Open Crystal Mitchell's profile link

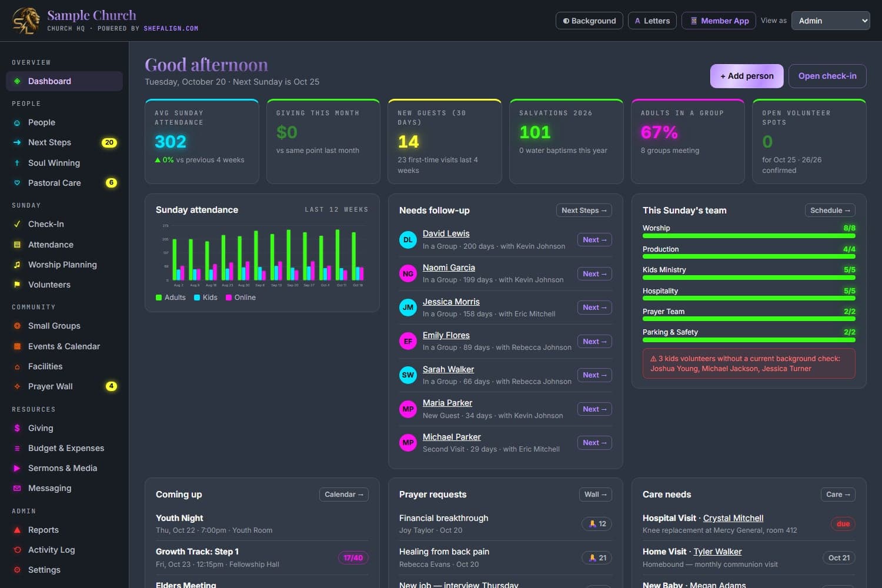(733, 518)
